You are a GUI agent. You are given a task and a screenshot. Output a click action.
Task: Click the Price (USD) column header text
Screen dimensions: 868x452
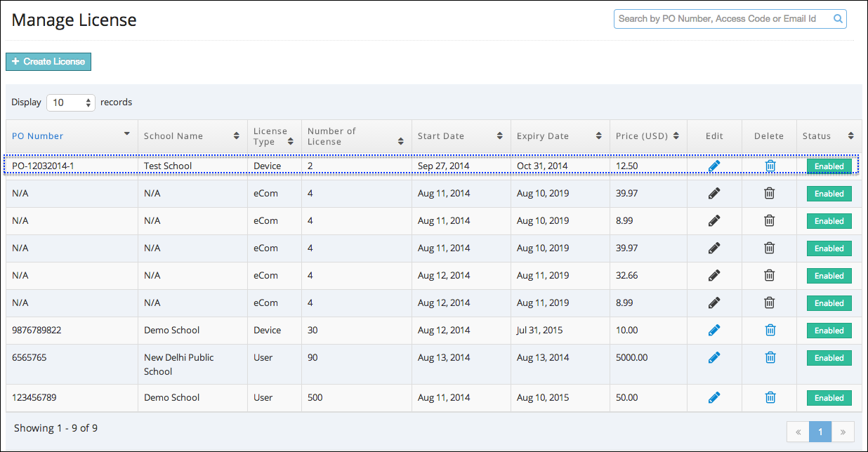pyautogui.click(x=643, y=136)
